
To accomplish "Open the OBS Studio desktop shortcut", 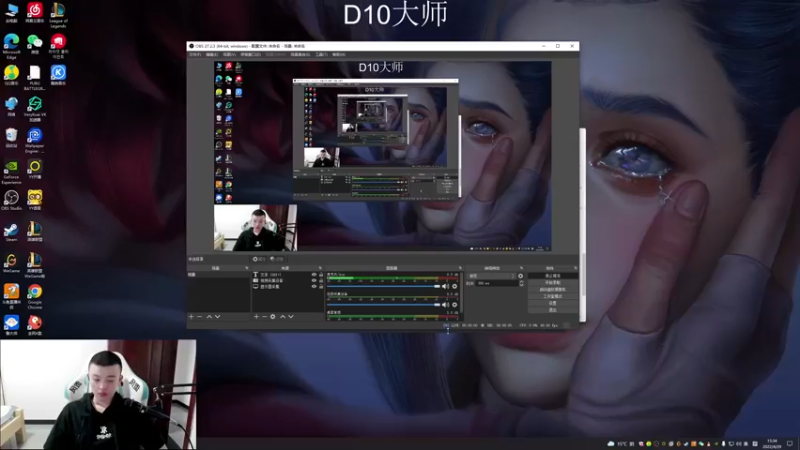I will (11, 199).
